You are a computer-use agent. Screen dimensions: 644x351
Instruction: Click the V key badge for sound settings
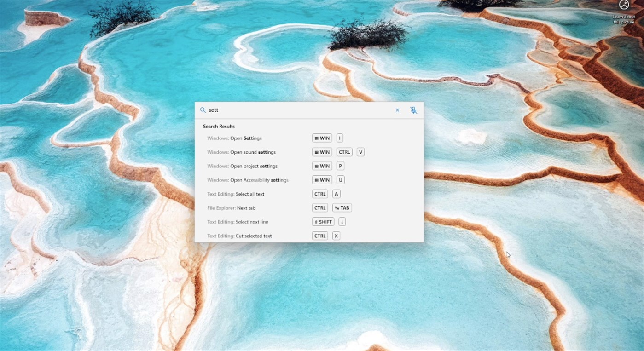coord(360,152)
